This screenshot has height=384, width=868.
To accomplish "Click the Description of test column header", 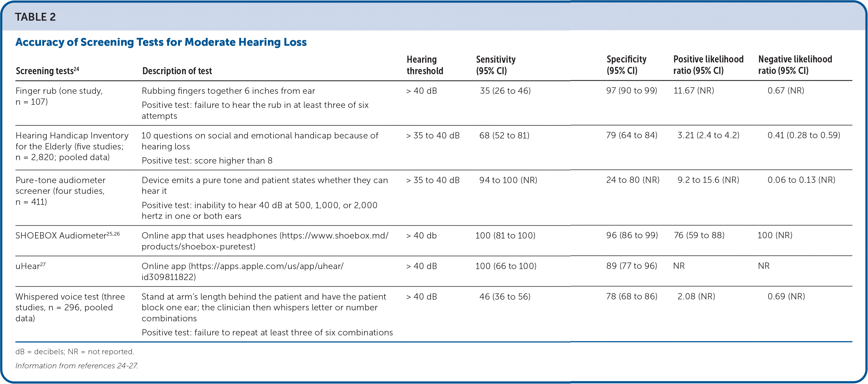I will tap(177, 71).
